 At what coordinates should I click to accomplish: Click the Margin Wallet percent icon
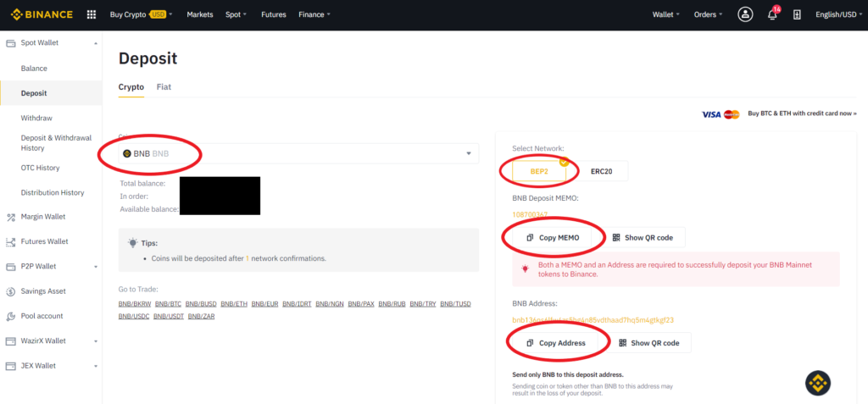(x=10, y=217)
